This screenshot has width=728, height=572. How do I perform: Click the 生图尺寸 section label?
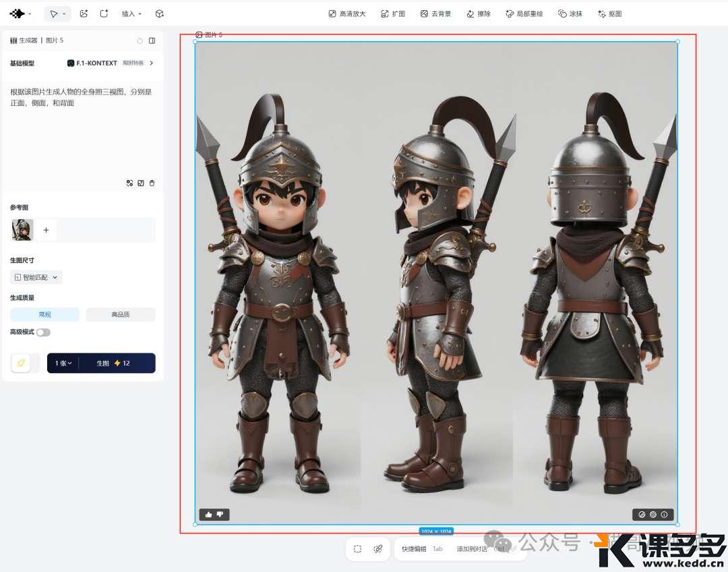[x=22, y=260]
